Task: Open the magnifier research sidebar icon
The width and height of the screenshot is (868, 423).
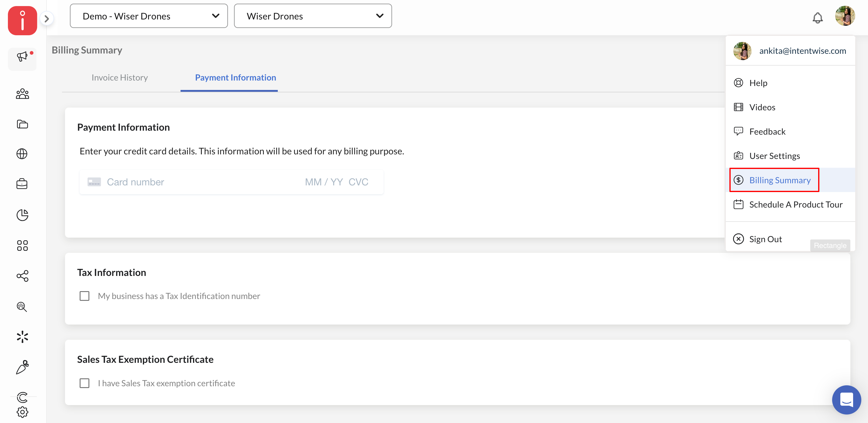Action: coord(22,307)
